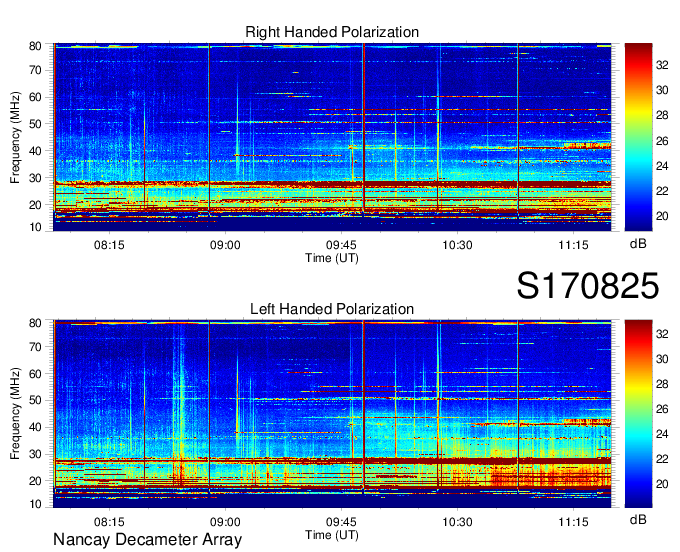680x552 pixels.
Task: Click the 08:15 tick of Right Handed plot
Action: pyautogui.click(x=109, y=245)
